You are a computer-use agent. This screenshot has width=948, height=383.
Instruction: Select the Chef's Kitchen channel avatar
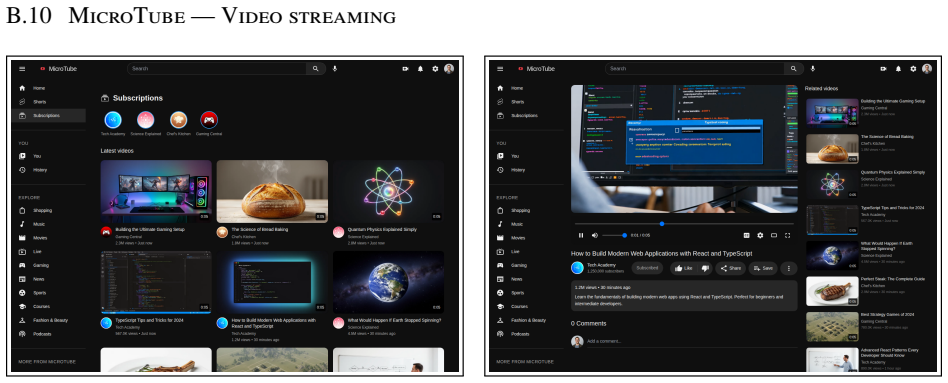pyautogui.click(x=178, y=120)
